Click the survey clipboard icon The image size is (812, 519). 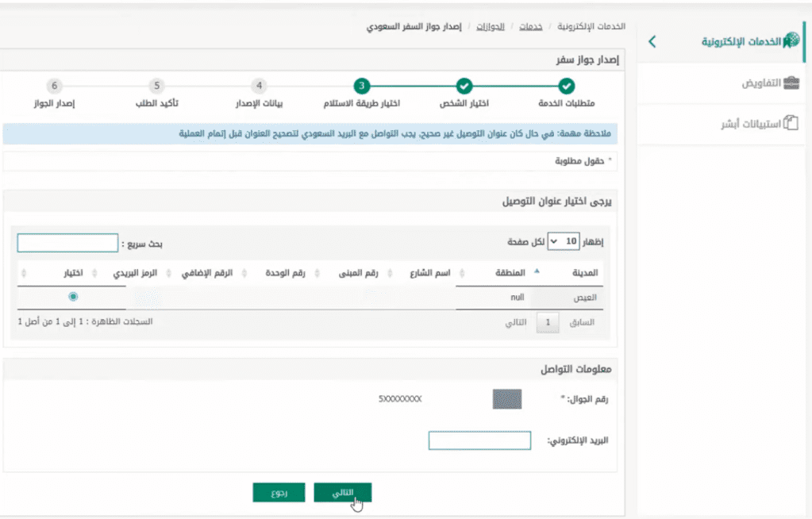791,123
